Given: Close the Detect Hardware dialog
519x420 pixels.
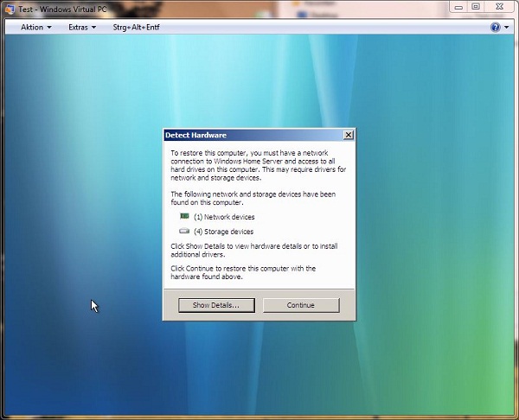Looking at the screenshot, I should 349,135.
